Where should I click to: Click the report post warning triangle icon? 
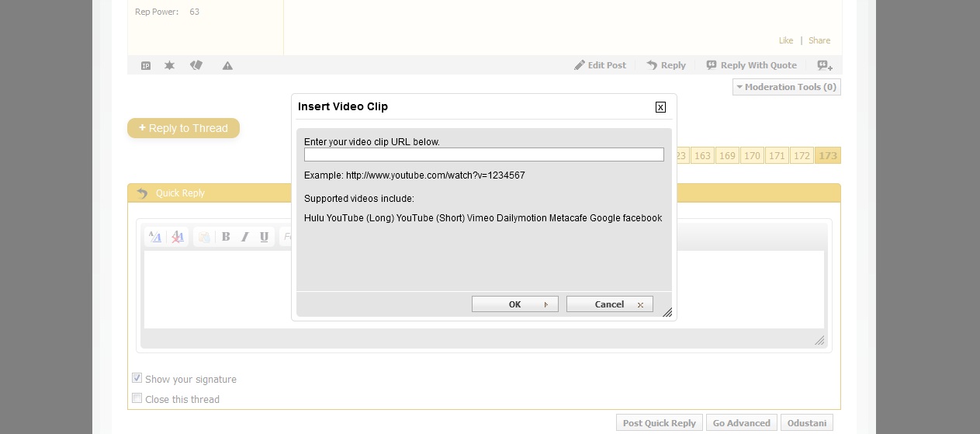point(227,66)
